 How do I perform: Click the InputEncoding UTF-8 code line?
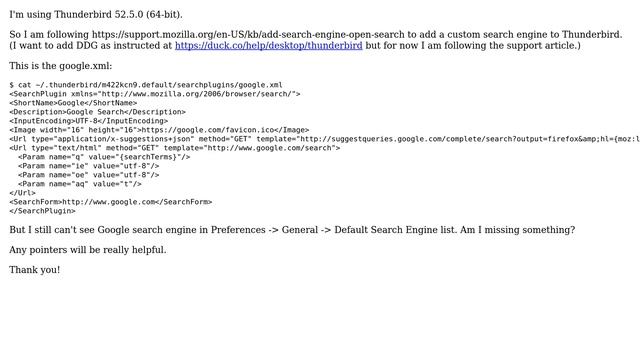[89, 121]
